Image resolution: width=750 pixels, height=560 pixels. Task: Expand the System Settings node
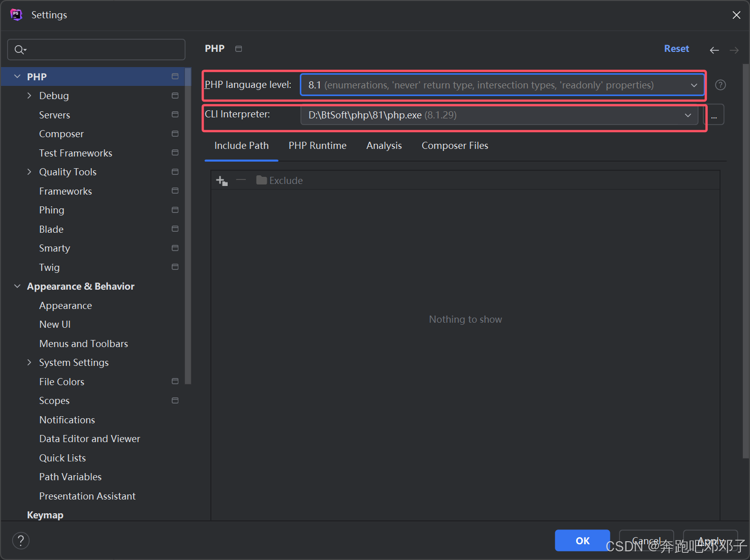29,362
